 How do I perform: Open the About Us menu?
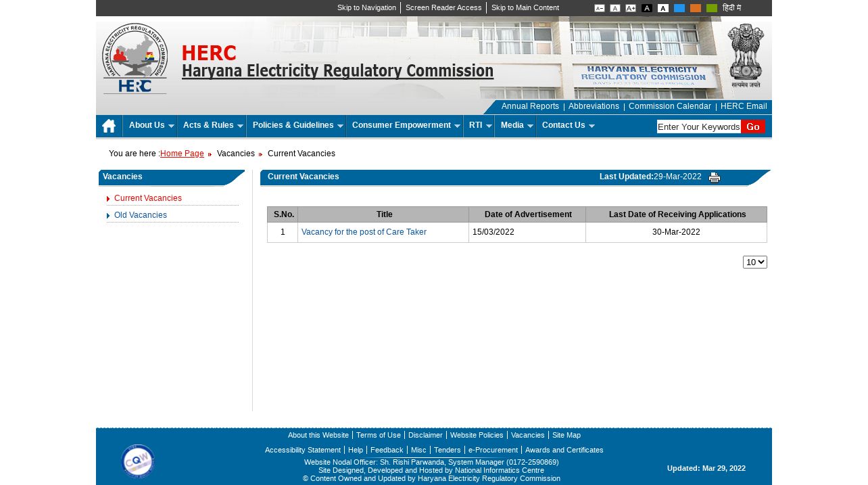click(151, 125)
